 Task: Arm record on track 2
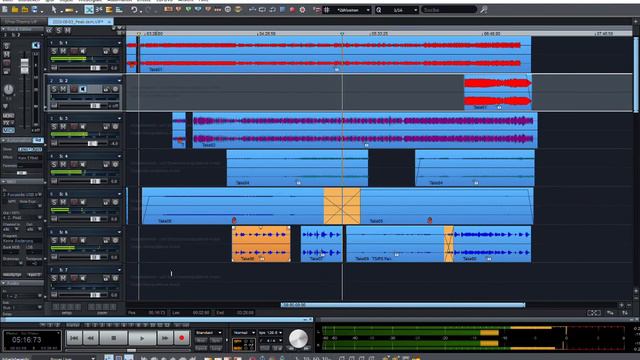[x=73, y=89]
